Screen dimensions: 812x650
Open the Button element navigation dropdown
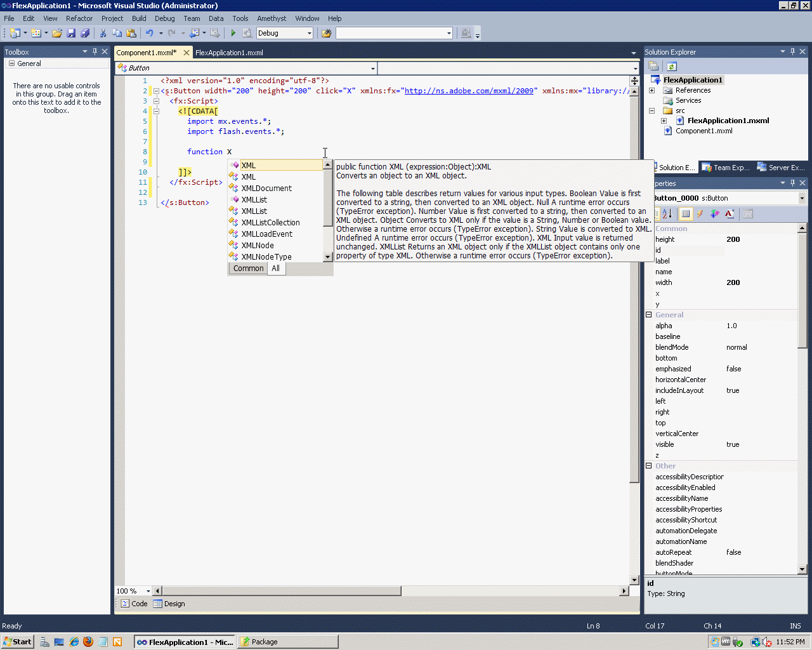(x=373, y=68)
